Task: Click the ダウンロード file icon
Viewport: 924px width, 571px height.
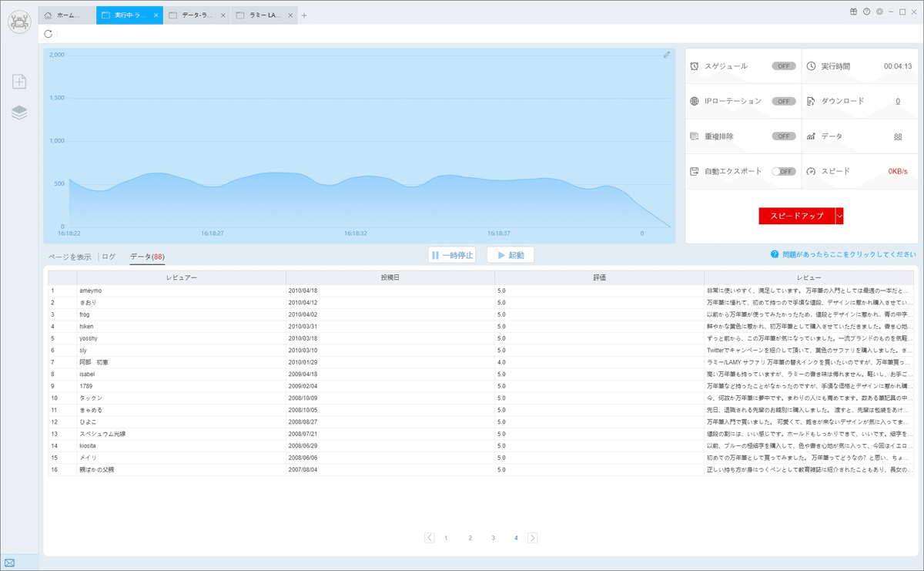Action: (811, 101)
